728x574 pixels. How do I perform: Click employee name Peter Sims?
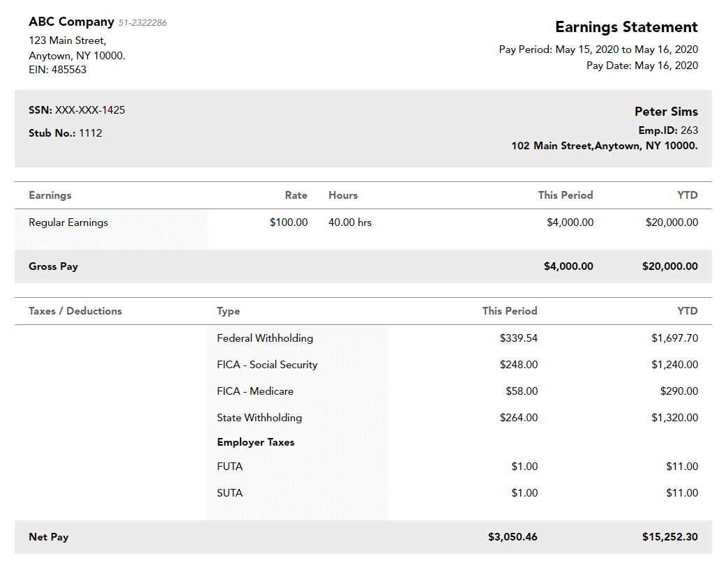[x=665, y=112]
